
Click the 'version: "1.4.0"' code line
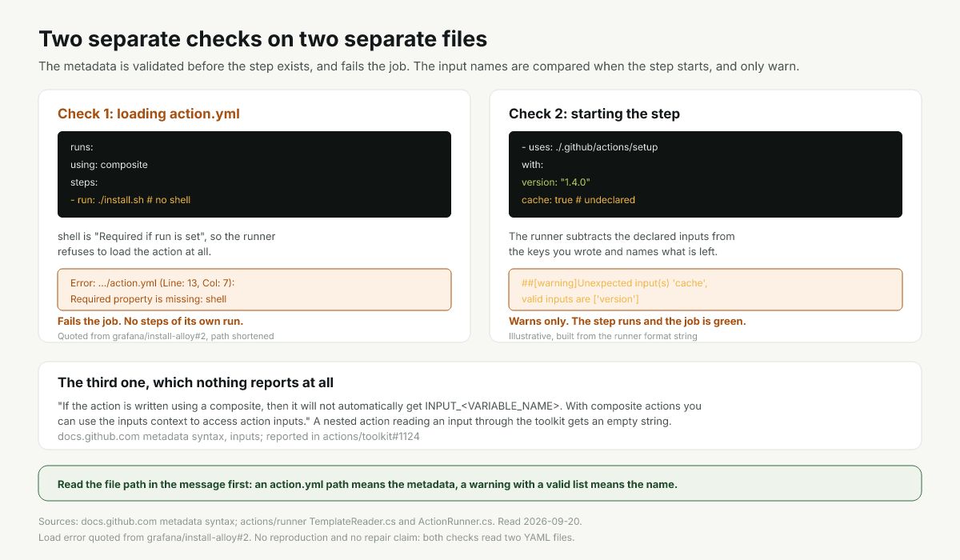pyautogui.click(x=556, y=182)
